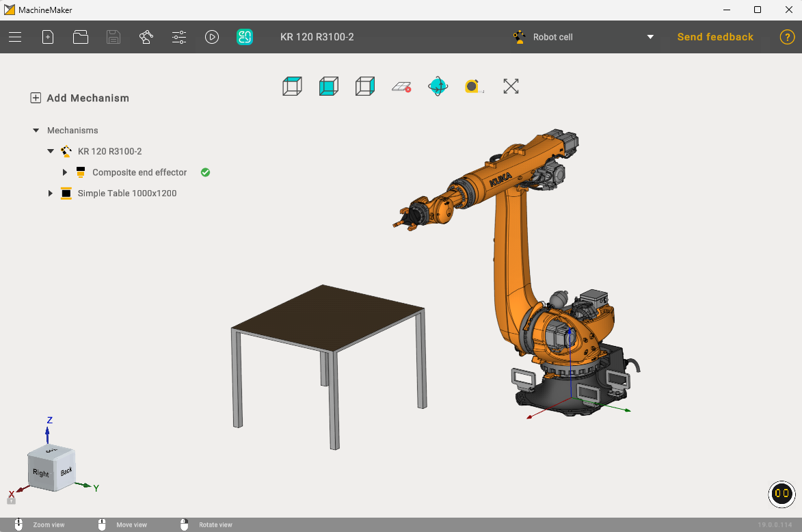This screenshot has height=532, width=802.
Task: Create a new project file
Action: (48, 38)
